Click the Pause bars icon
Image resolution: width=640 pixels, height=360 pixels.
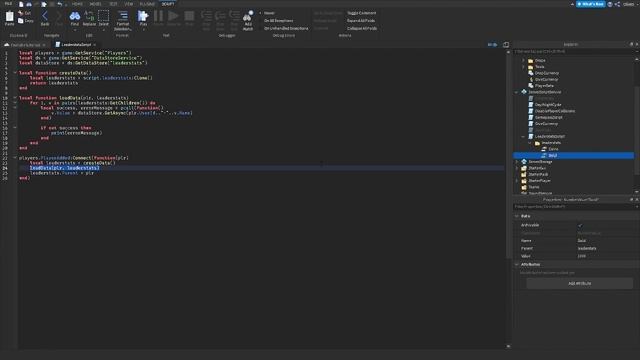pos(158,16)
